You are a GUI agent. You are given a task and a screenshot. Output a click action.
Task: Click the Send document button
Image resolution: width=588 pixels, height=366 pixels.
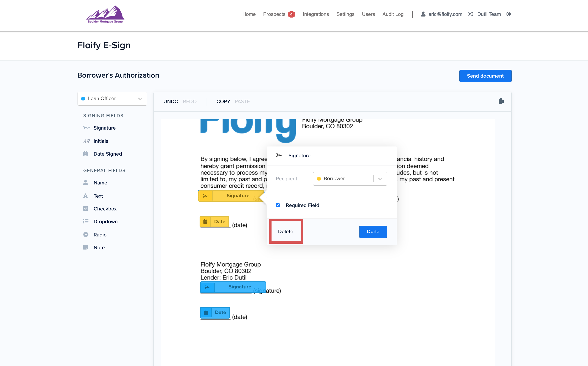tap(485, 76)
